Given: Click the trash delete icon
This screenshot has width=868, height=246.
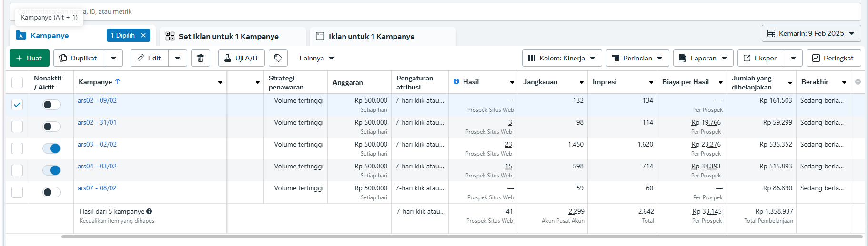Looking at the screenshot, I should [x=201, y=58].
